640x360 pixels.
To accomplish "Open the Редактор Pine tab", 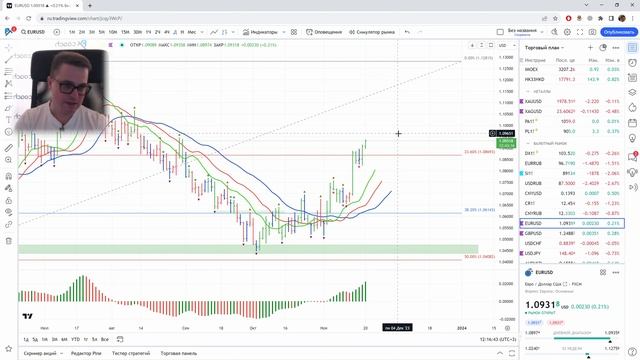I will [86, 353].
